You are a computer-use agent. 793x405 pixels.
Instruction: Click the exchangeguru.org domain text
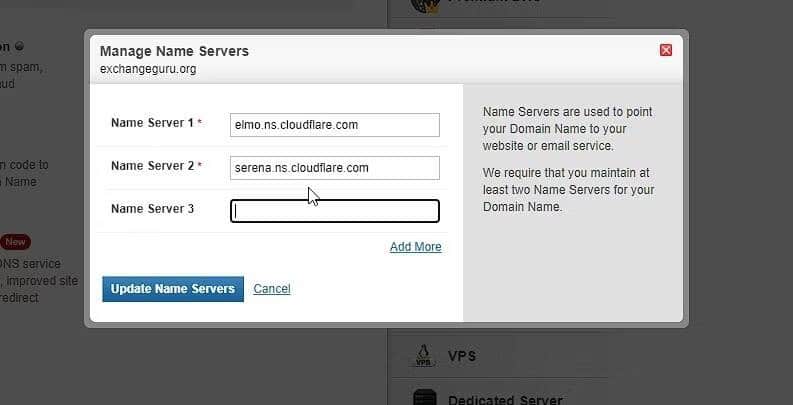148,69
